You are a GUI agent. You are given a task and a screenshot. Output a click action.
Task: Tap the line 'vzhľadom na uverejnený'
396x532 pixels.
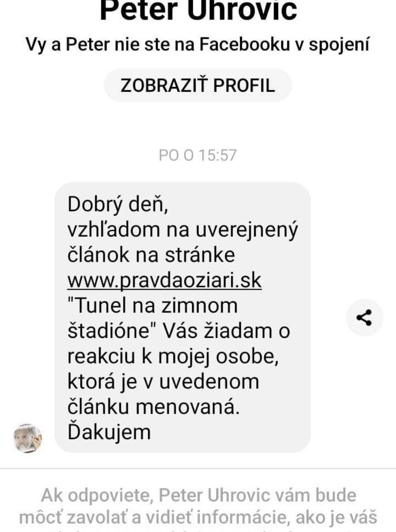[183, 230]
